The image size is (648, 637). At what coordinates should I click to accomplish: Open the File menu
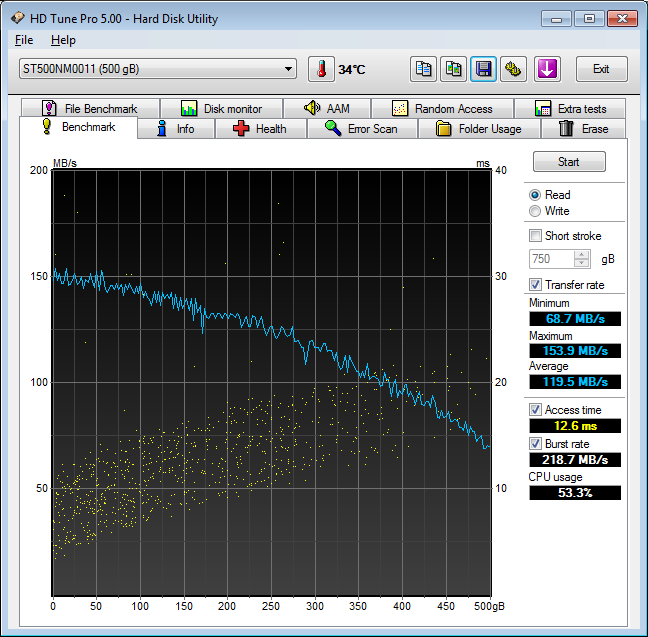click(x=24, y=40)
